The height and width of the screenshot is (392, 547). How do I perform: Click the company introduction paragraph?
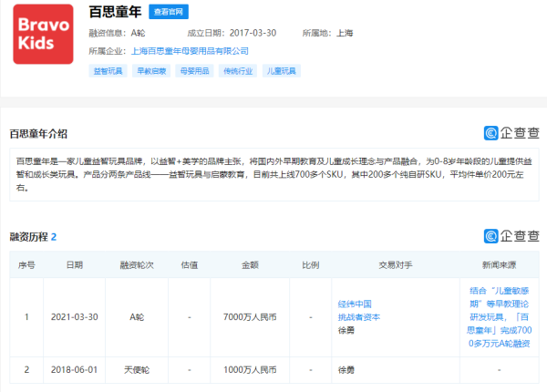click(x=274, y=174)
